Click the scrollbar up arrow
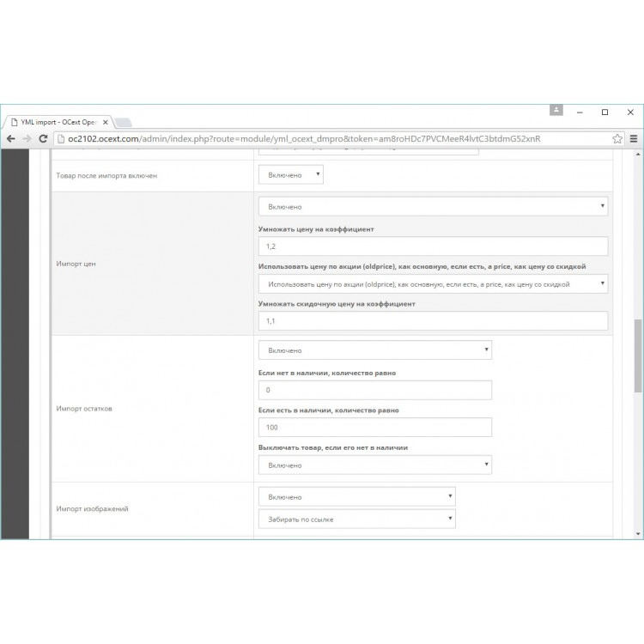The width and height of the screenshot is (644, 644). click(638, 155)
